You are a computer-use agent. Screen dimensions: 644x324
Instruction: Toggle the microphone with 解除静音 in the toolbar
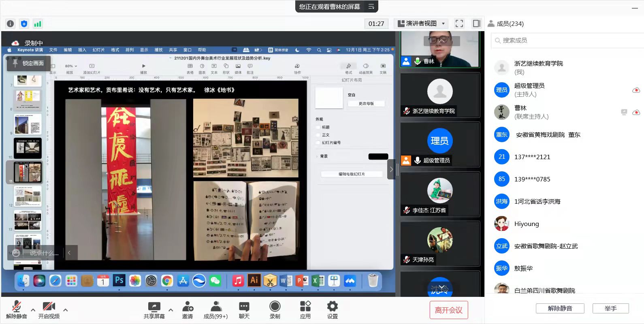pyautogui.click(x=17, y=310)
